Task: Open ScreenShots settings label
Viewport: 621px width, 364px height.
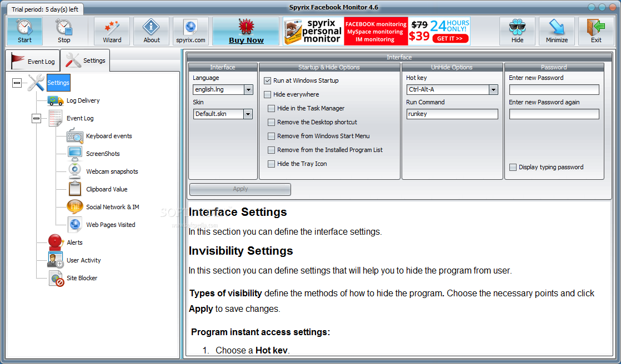Action: tap(103, 154)
